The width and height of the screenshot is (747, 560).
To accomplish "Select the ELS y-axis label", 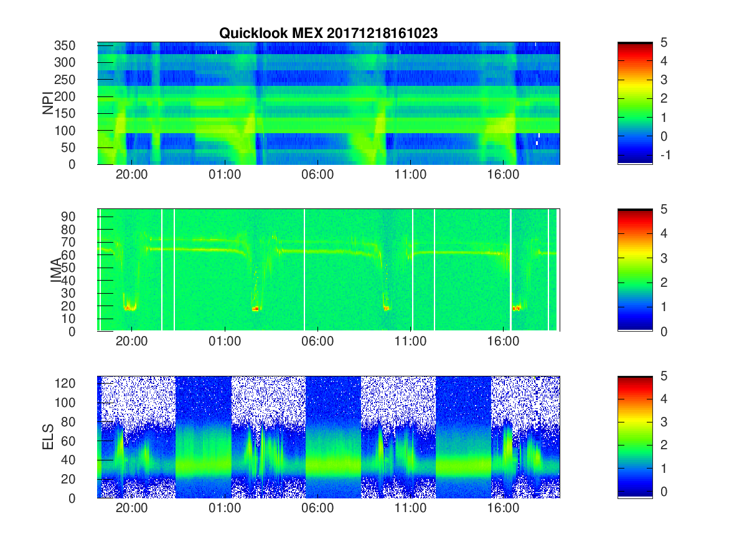I will point(48,437).
